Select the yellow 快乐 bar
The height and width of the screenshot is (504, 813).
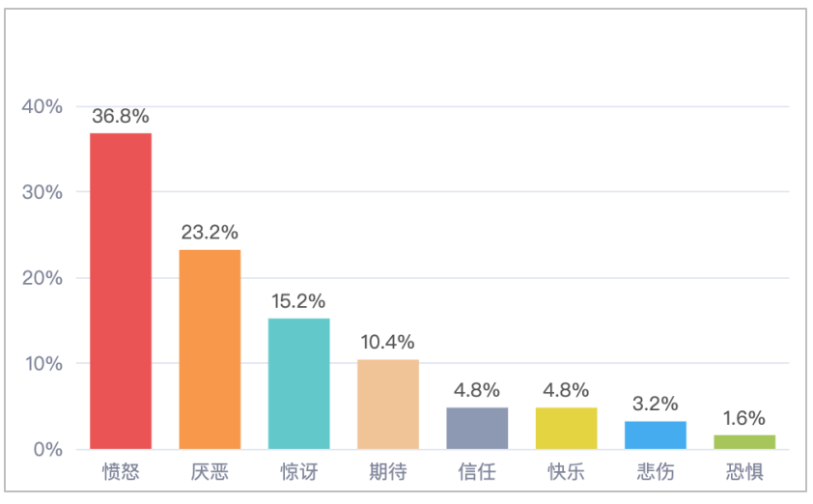click(x=566, y=428)
